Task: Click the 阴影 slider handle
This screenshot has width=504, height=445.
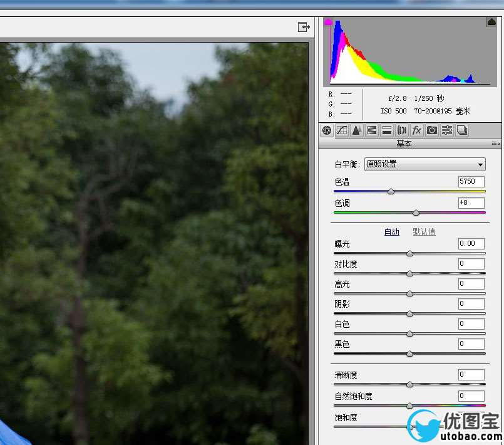Action: 409,313
